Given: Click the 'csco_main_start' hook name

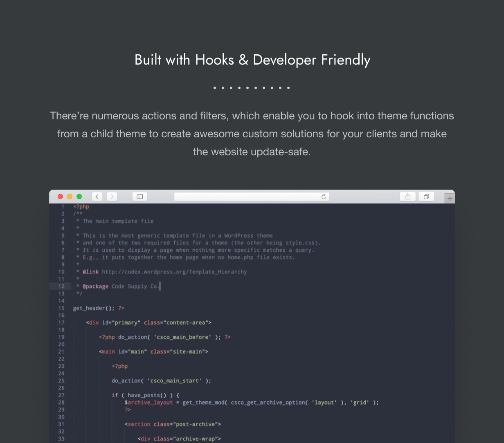Looking at the screenshot, I should (175, 381).
